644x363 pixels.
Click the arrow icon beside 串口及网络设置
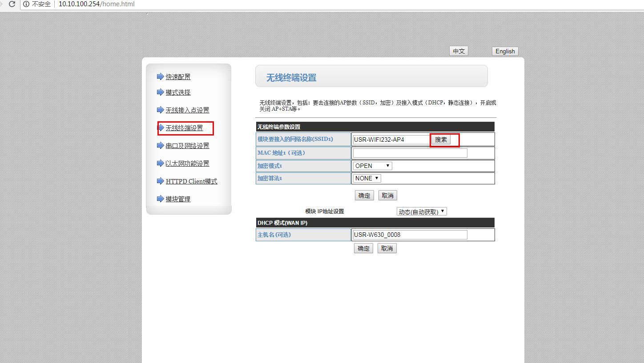pos(161,145)
